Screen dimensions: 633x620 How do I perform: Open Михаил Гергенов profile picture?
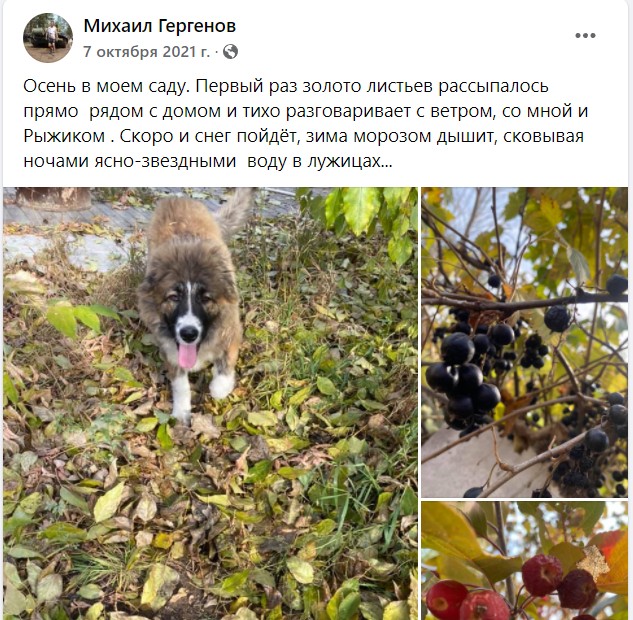pyautogui.click(x=48, y=38)
